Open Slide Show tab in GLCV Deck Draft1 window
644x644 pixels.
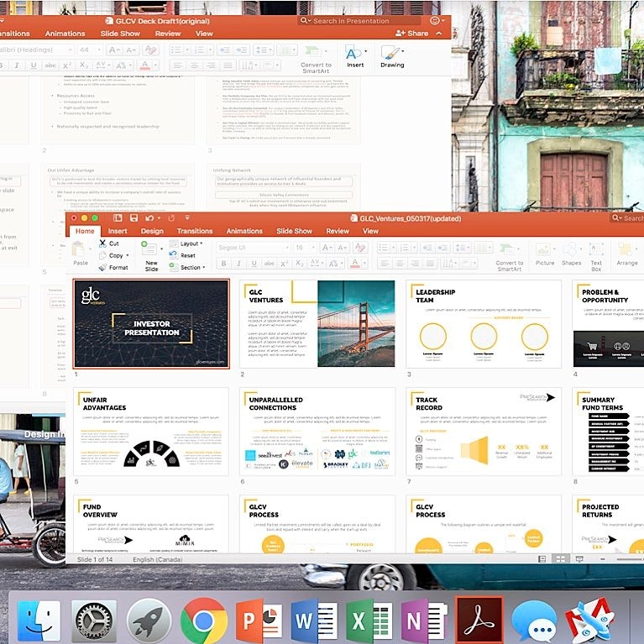(120, 34)
